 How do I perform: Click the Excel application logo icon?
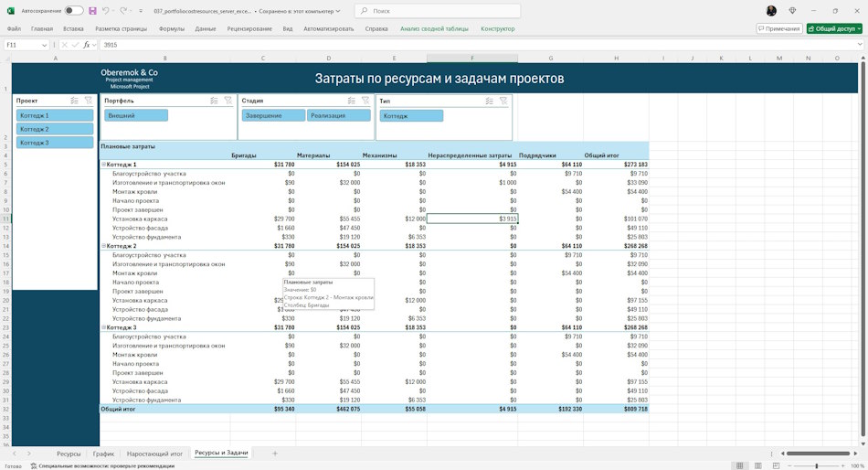click(11, 11)
